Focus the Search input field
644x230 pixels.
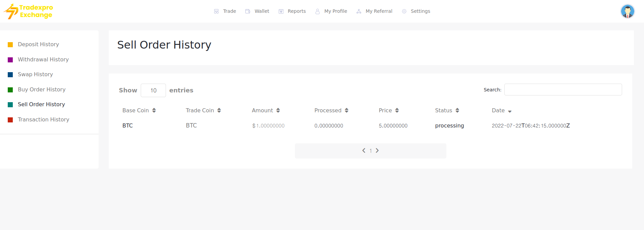[563, 90]
